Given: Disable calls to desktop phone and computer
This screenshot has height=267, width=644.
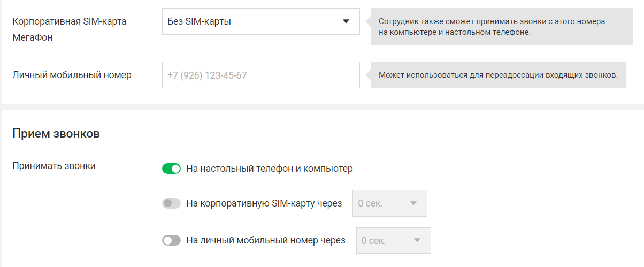Looking at the screenshot, I should [171, 169].
